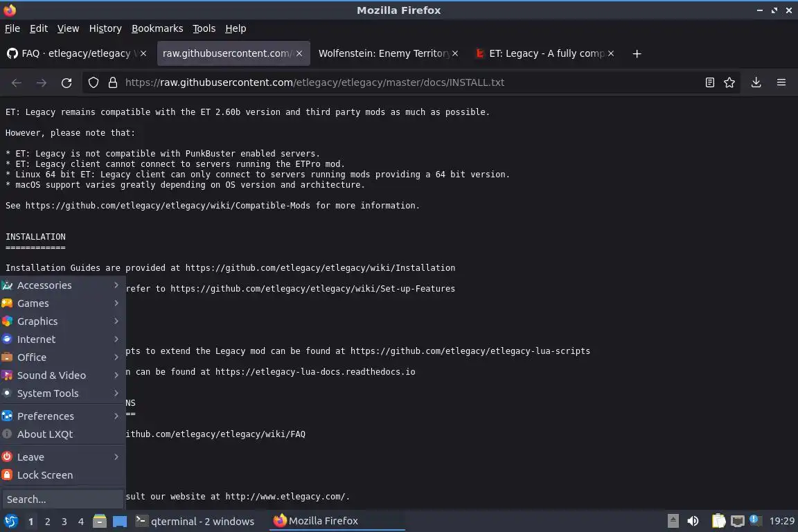Click the clock showing 19:29
This screenshot has width=798, height=532.
click(x=781, y=521)
